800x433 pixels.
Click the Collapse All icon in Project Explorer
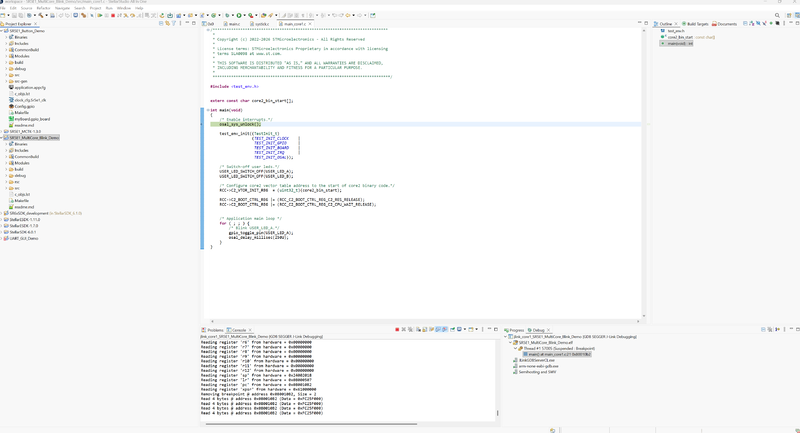pos(161,23)
